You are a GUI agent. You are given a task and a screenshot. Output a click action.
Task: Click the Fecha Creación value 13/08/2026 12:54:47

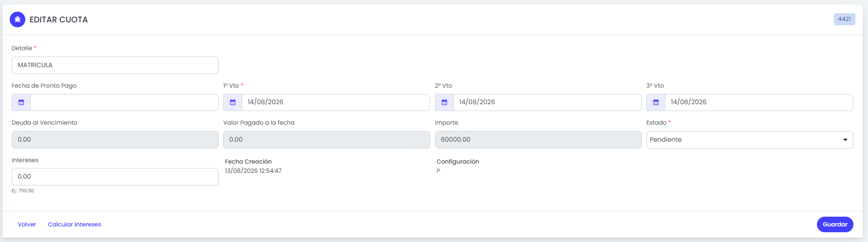pos(253,171)
